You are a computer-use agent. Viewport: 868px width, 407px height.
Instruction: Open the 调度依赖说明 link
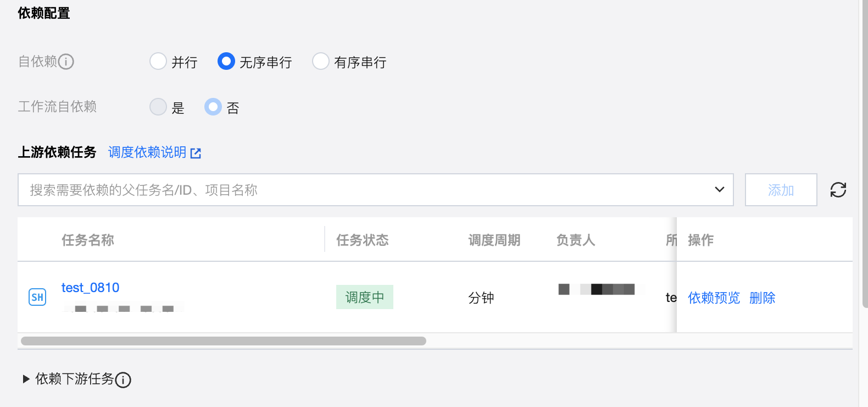coord(147,152)
